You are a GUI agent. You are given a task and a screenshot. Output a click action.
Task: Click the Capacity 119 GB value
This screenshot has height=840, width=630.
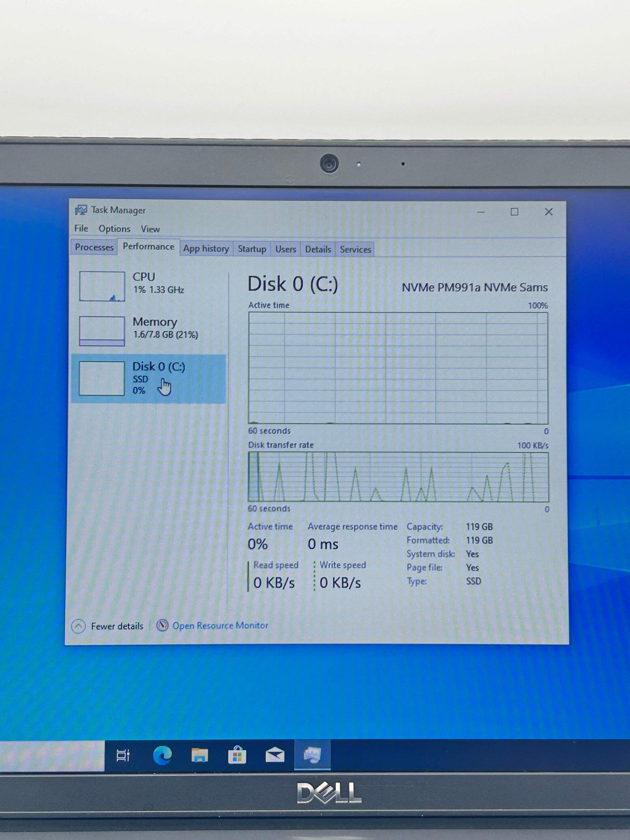coord(479,527)
